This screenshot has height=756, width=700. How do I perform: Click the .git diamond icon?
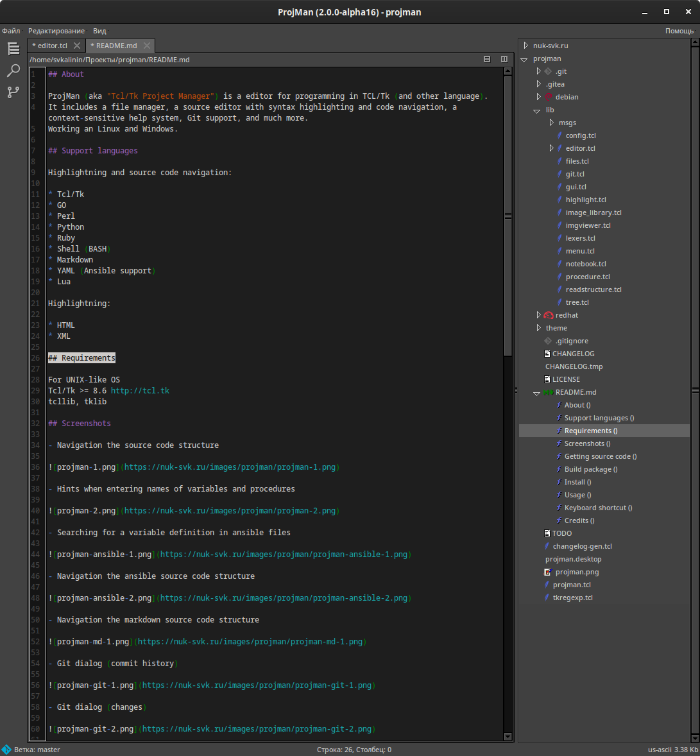point(548,71)
